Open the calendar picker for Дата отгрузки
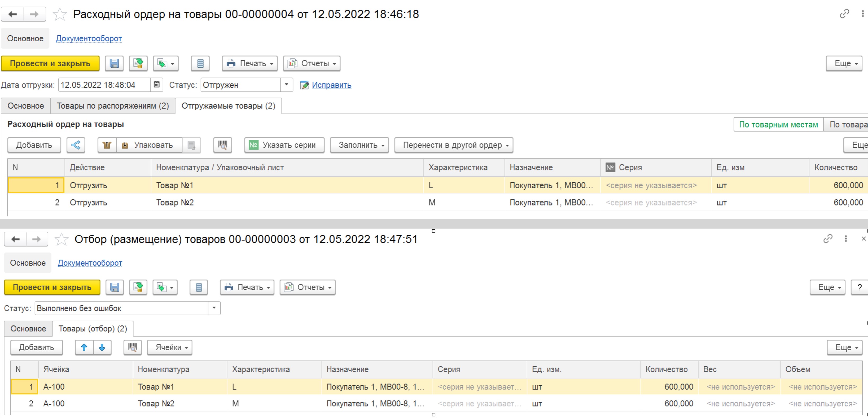The image size is (868, 419). click(x=156, y=85)
